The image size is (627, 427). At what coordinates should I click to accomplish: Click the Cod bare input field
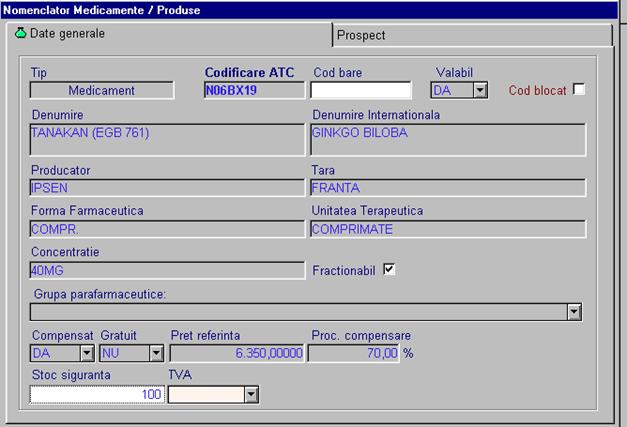coord(361,90)
